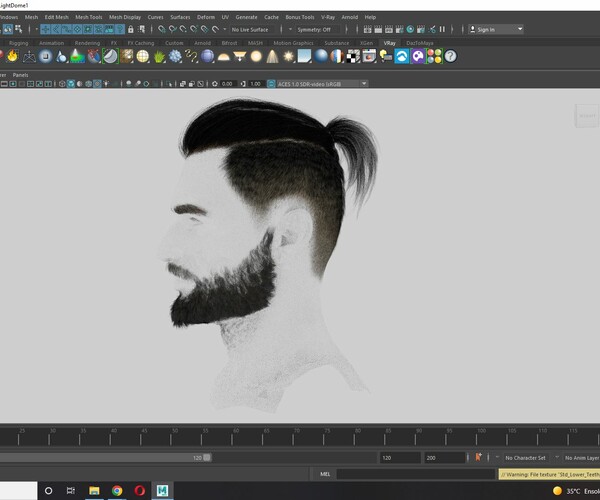Open Chaos Cloud blue shelf icon
The image size is (600, 500).
coord(402,56)
